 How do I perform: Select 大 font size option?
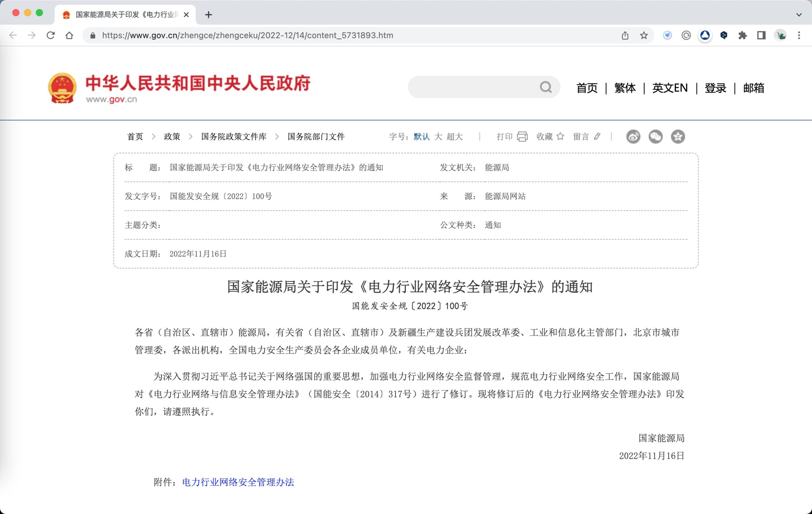pyautogui.click(x=438, y=136)
